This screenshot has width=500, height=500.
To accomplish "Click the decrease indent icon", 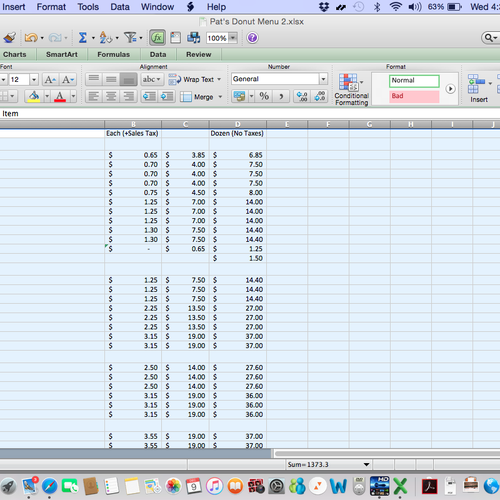I will [x=149, y=97].
